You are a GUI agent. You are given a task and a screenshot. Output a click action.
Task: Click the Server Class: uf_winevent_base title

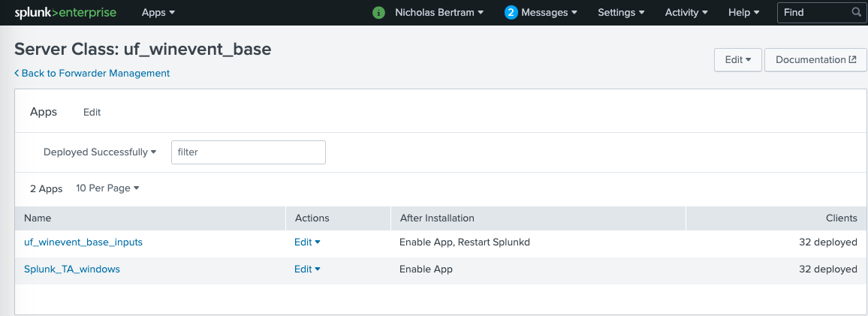(x=143, y=50)
